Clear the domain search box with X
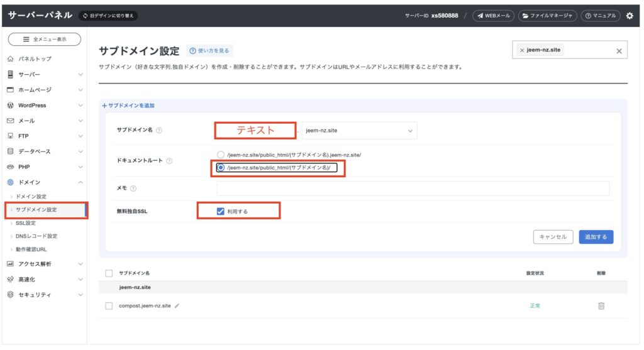644x350 pixels. click(619, 51)
